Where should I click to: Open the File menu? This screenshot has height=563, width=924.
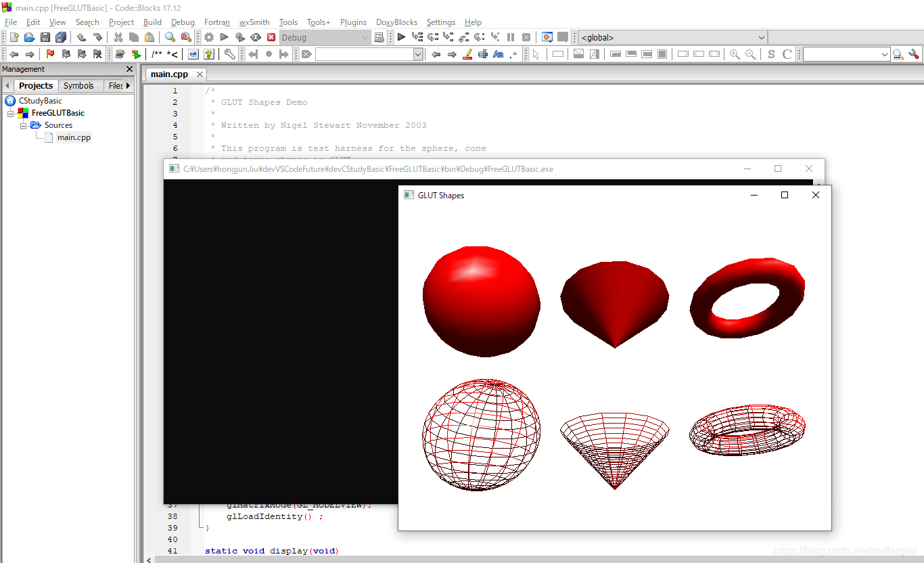pyautogui.click(x=11, y=22)
